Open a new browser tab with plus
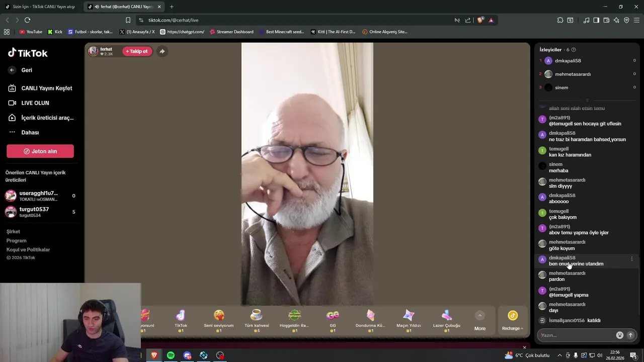The width and height of the screenshot is (644, 362). point(172,7)
